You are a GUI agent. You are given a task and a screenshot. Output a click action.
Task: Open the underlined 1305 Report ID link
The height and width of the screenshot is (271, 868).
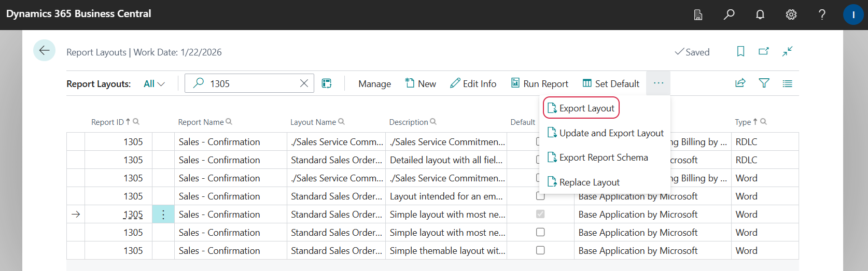pos(133,215)
